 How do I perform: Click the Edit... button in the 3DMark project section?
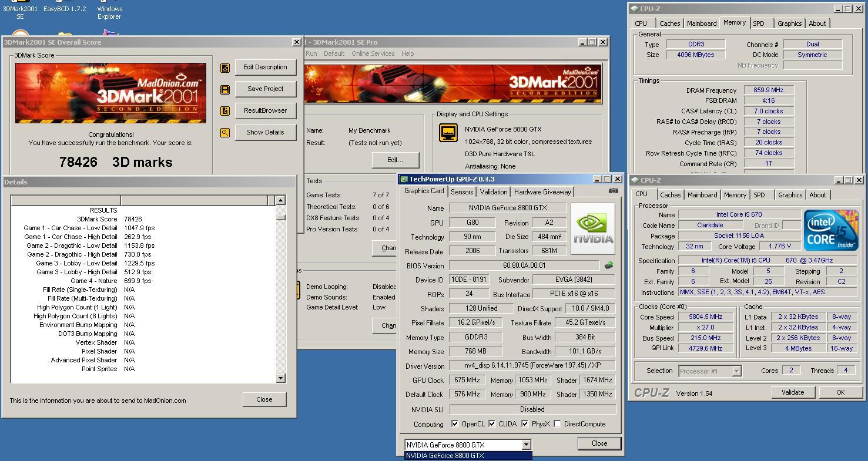(x=395, y=160)
